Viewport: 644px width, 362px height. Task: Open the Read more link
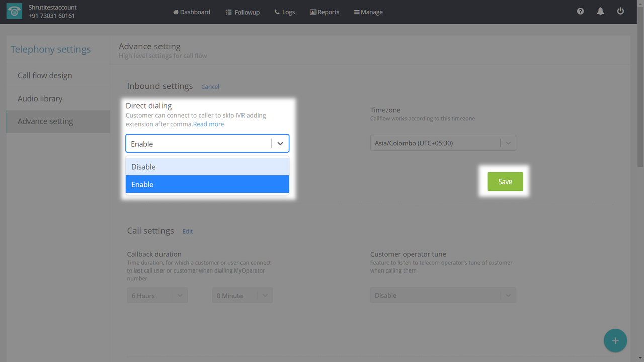point(208,124)
